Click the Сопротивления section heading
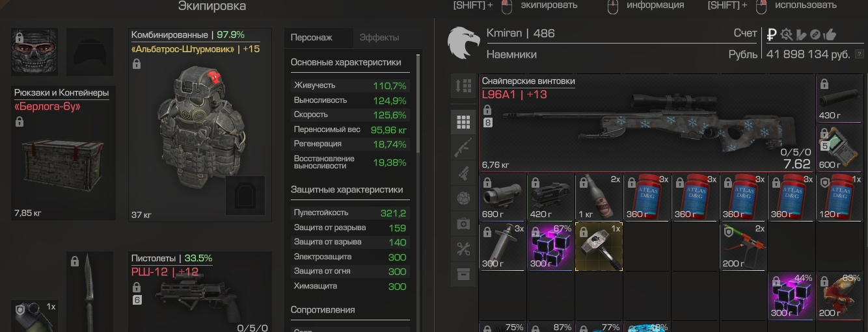Viewport: 868px width, 332px height. click(x=323, y=310)
